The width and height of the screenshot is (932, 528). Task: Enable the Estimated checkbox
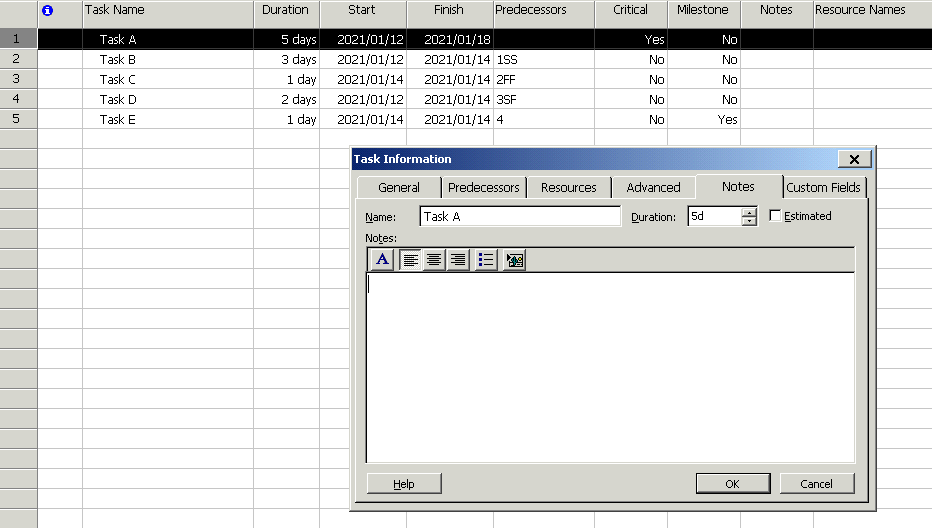(x=776, y=216)
